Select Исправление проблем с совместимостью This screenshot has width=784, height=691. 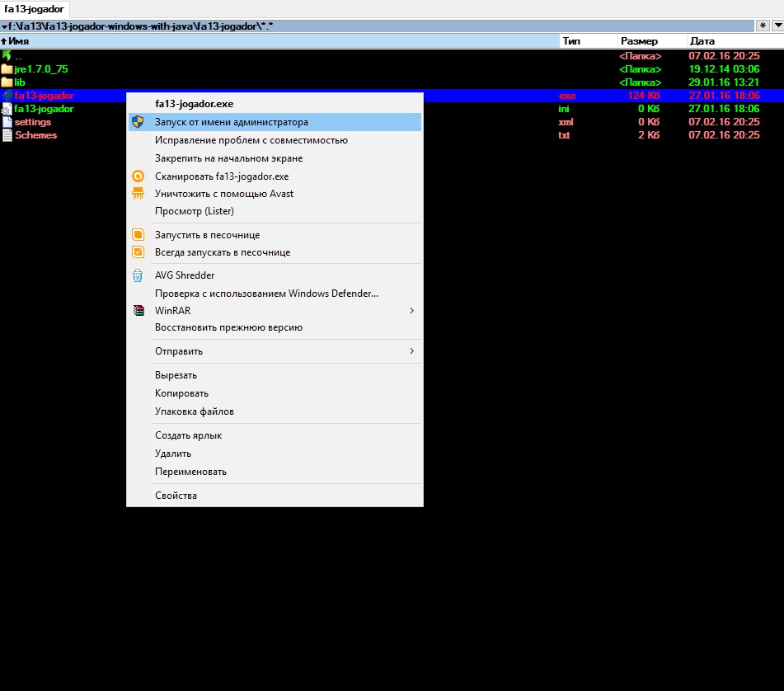(275, 140)
